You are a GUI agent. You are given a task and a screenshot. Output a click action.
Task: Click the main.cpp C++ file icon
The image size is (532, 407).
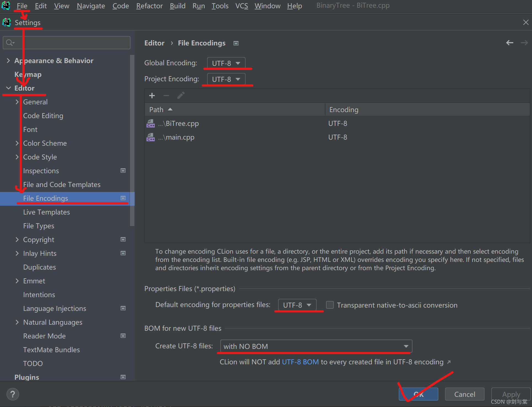coord(151,137)
